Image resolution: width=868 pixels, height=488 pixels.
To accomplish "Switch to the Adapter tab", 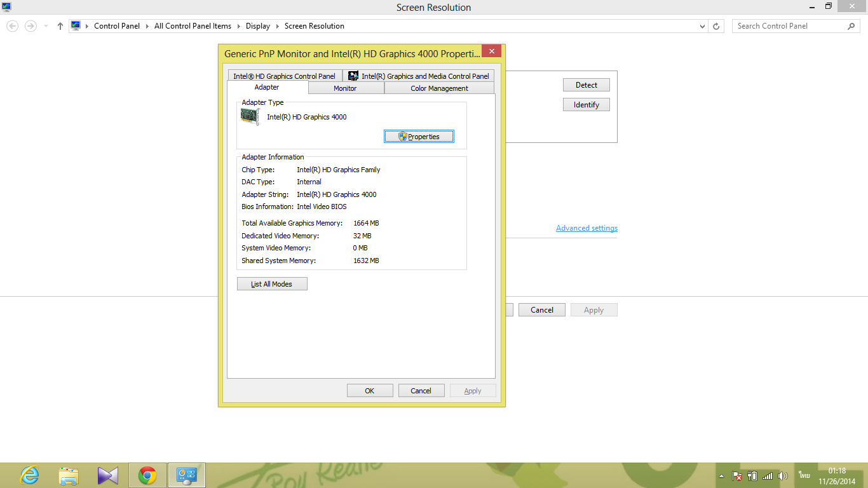I will [267, 87].
